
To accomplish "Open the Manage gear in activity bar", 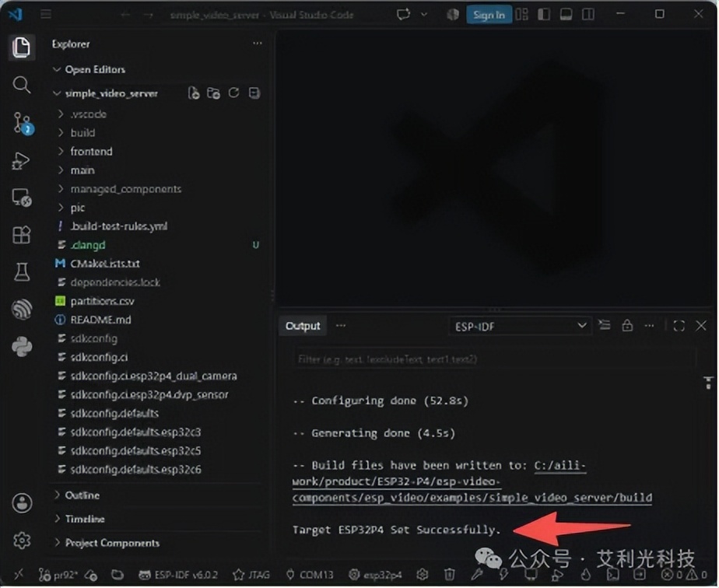I will 22,541.
